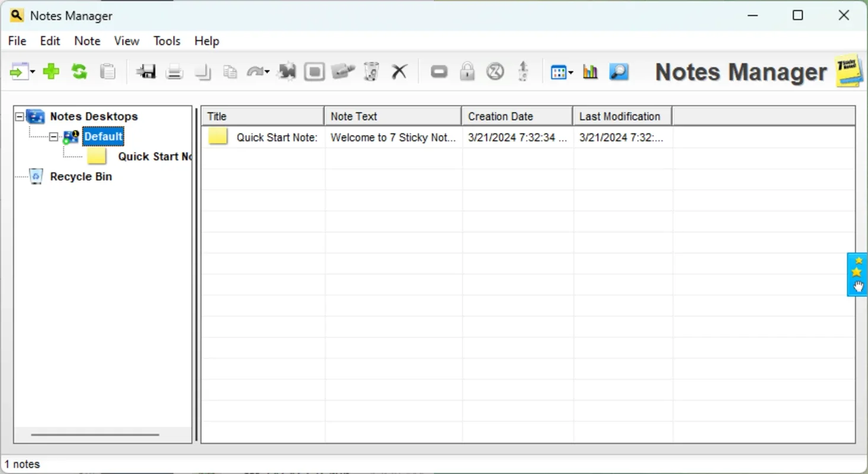Click the 'Welcome to 7 Sticky Not...' cell
Screen dimensions: 868x474
pos(393,137)
